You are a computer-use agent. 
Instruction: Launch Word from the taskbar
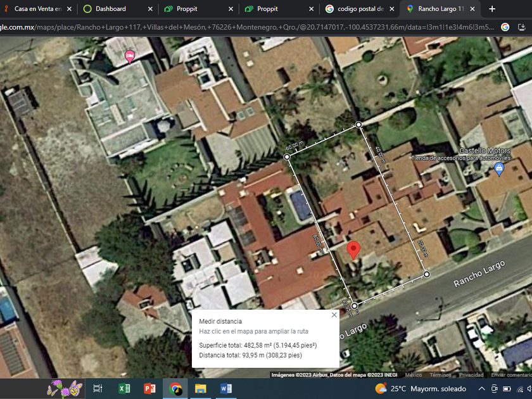coord(226,388)
